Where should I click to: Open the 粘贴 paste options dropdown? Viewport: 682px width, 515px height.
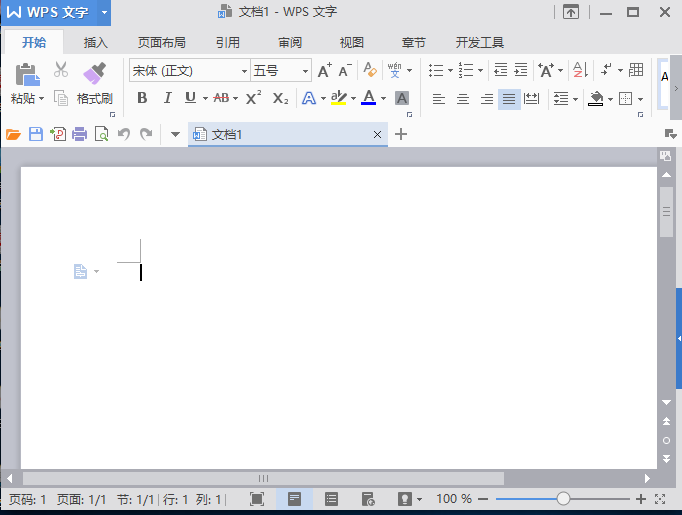click(41, 99)
